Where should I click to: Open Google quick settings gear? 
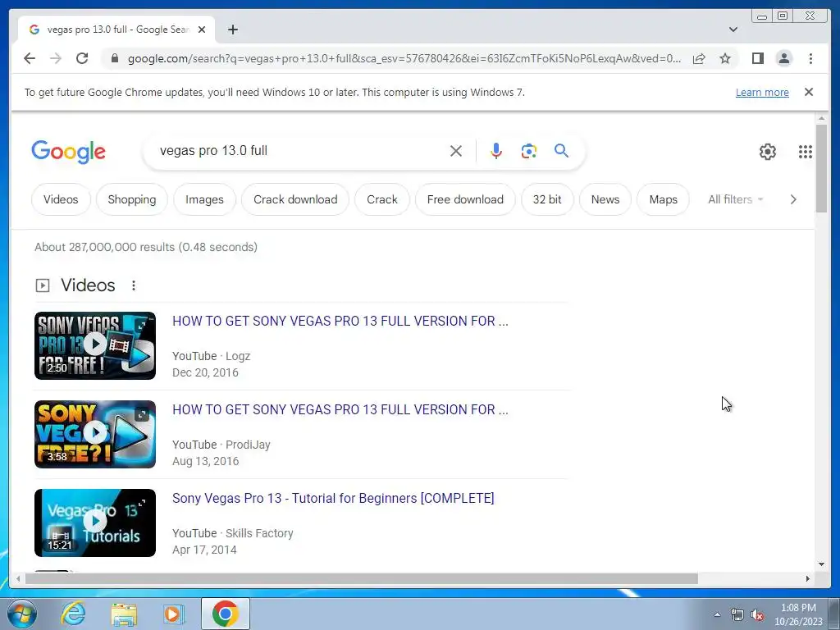tap(767, 152)
